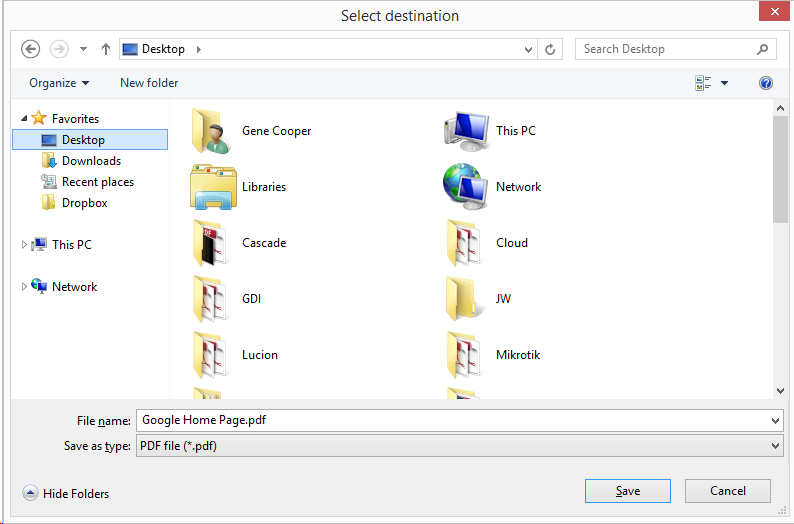
Task: Select the Gene Cooper user folder icon
Action: point(211,131)
